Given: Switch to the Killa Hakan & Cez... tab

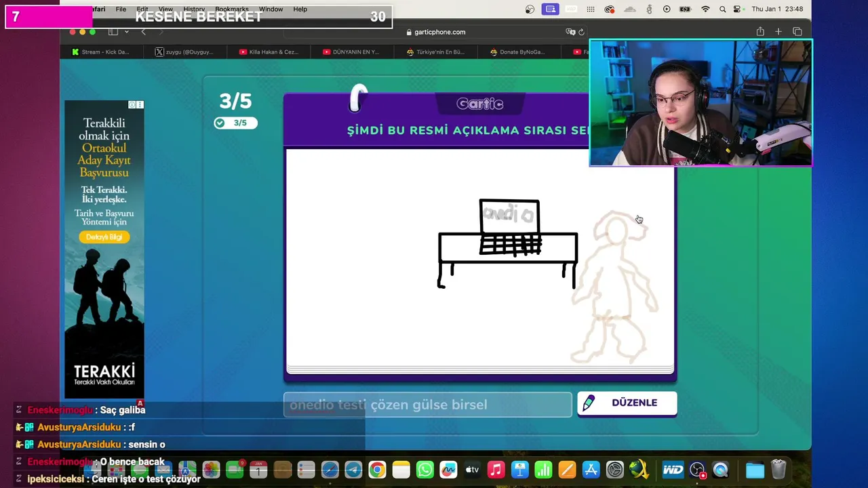Looking at the screenshot, I should [268, 52].
